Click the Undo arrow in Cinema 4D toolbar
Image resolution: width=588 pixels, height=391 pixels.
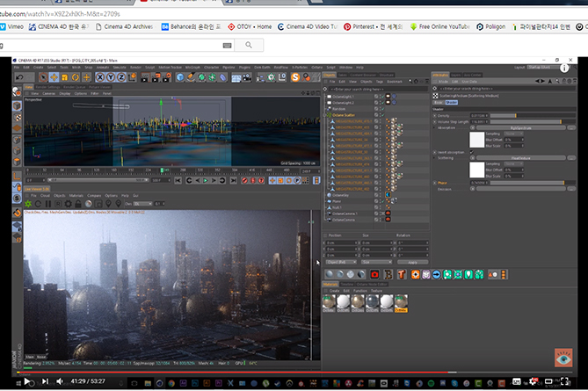tap(20, 77)
